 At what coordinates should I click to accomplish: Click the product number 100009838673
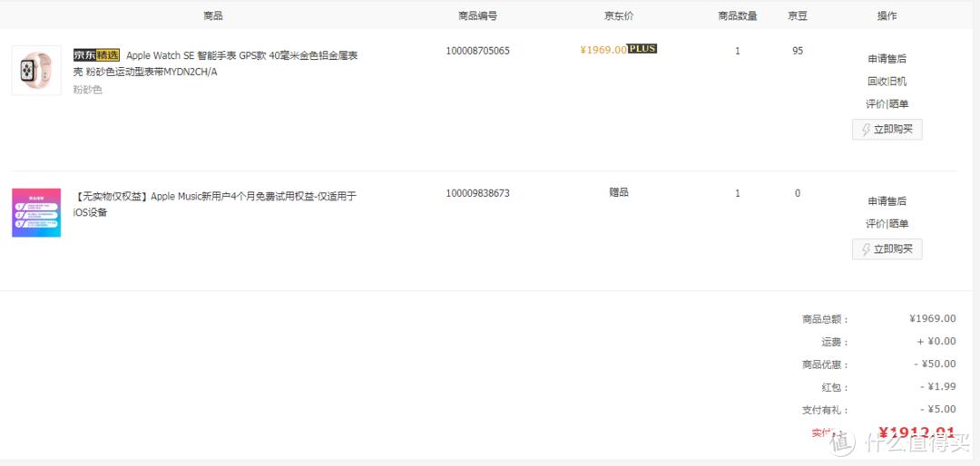(477, 193)
